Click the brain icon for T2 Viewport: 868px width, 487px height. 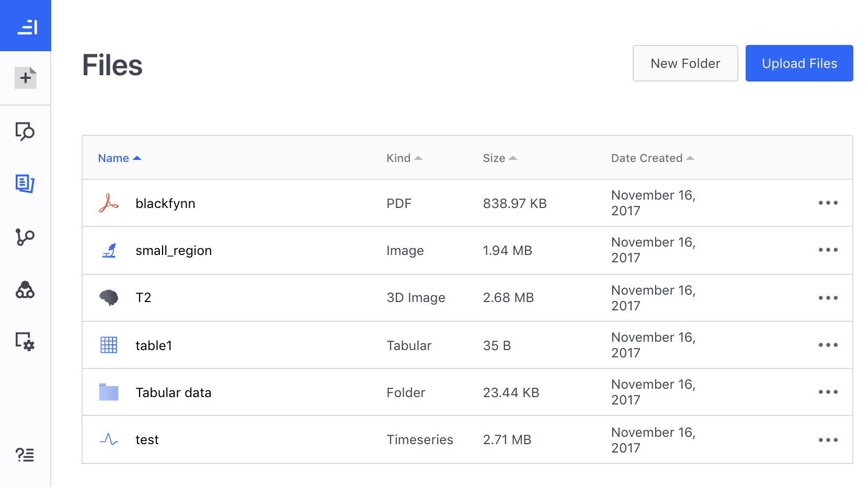[x=109, y=297]
